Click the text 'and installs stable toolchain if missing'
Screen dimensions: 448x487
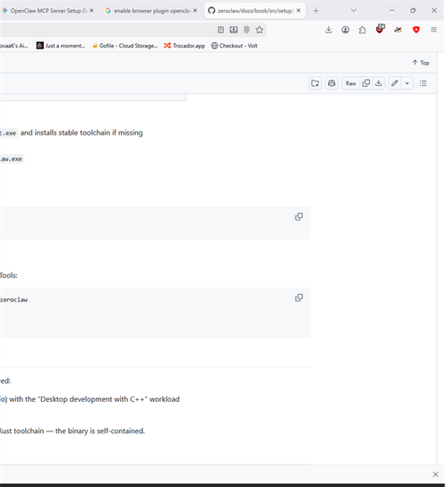[82, 133]
